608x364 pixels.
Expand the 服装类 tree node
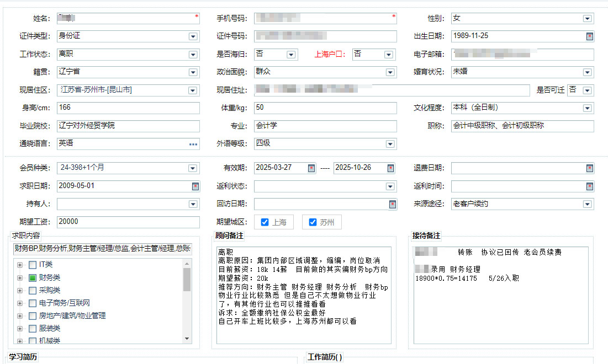pyautogui.click(x=20, y=329)
